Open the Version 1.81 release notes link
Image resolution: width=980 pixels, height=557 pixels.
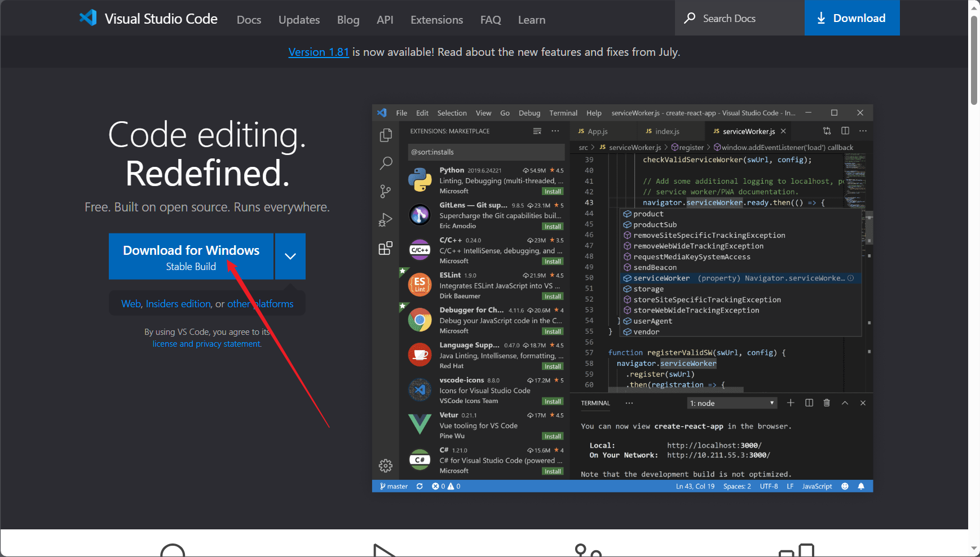click(x=318, y=52)
